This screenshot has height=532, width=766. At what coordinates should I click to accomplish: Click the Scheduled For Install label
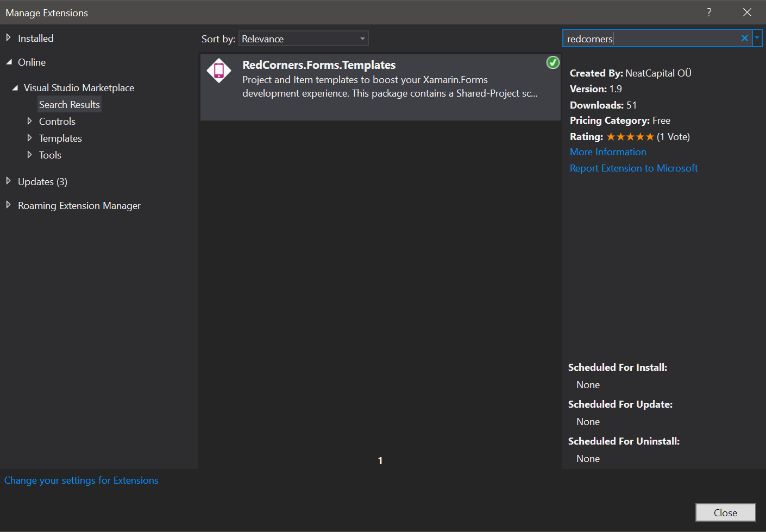pos(618,368)
